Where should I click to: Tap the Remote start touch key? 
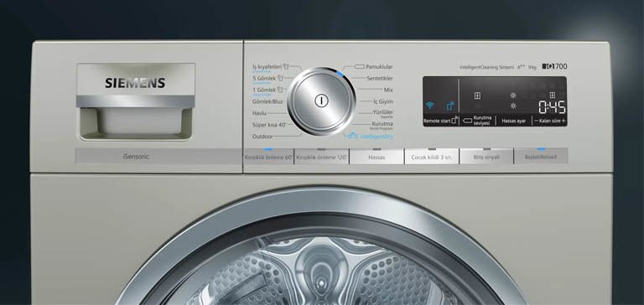[440, 121]
